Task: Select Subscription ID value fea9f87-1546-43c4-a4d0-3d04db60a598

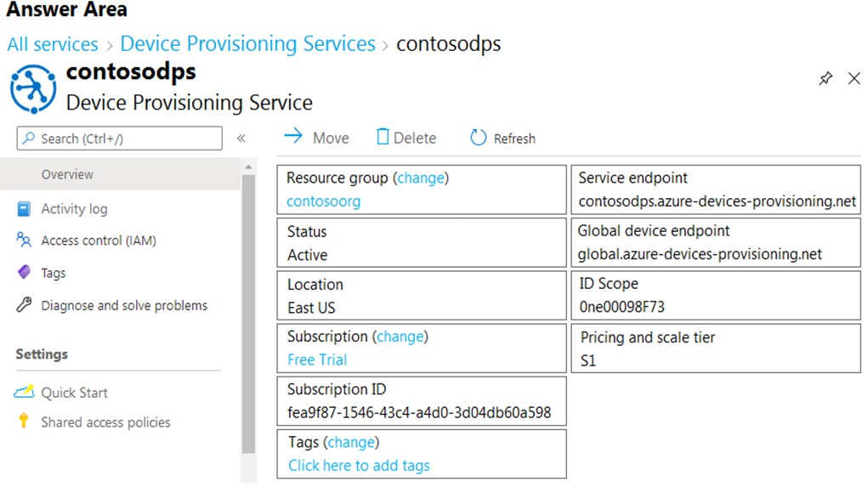Action: click(419, 412)
